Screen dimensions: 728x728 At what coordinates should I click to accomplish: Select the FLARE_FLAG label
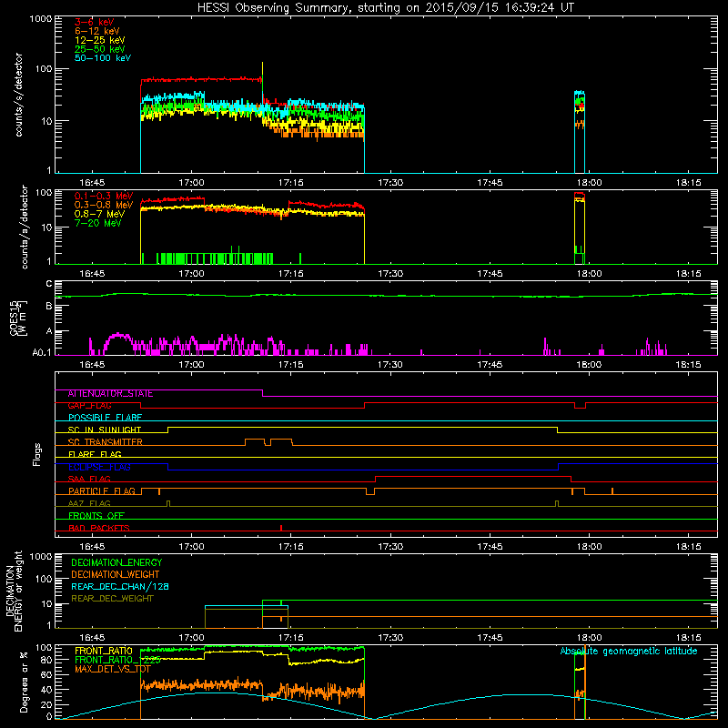pyautogui.click(x=95, y=454)
